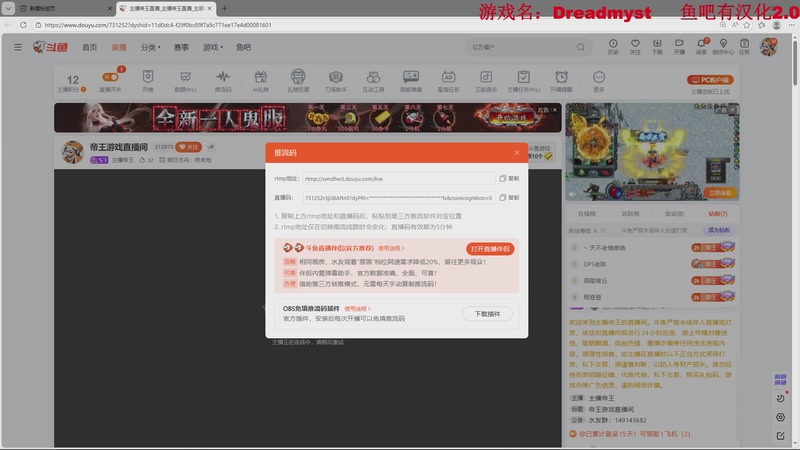Click the 开播 start-streaming icon
Image resolution: width=800 pixels, height=450 pixels.
[679, 46]
